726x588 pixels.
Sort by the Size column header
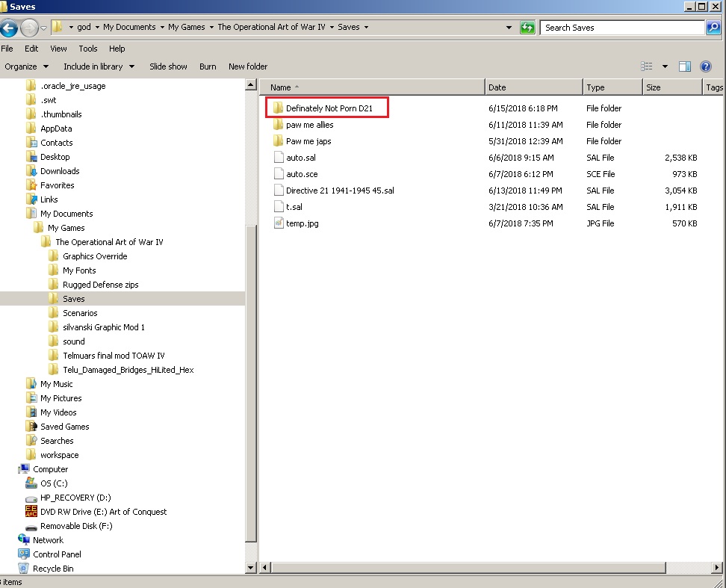672,87
